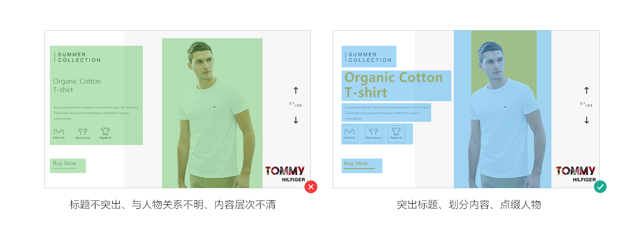The height and width of the screenshot is (226, 644).
Task: Click the Tommy Hilfiger logo in left banner
Action: point(285,174)
